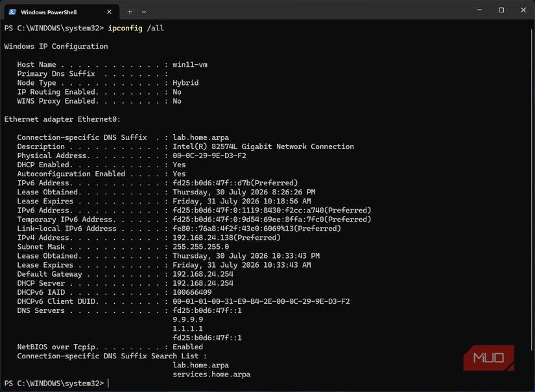
Task: Click the DNS server 9.9.9.9
Action: 187,319
